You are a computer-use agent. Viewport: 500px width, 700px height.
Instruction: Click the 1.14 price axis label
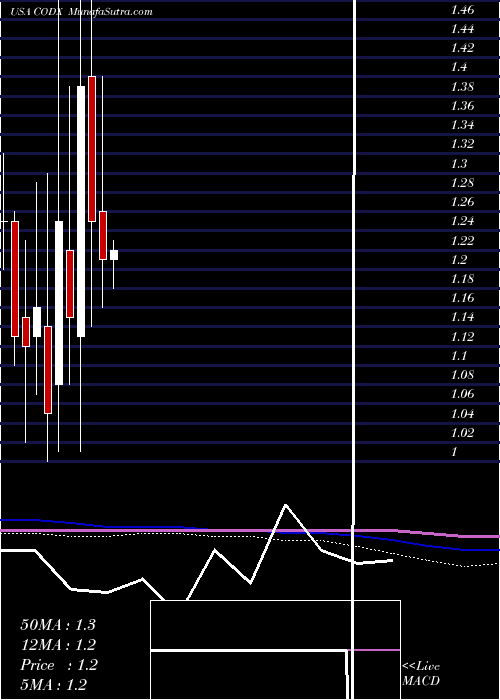[462, 317]
